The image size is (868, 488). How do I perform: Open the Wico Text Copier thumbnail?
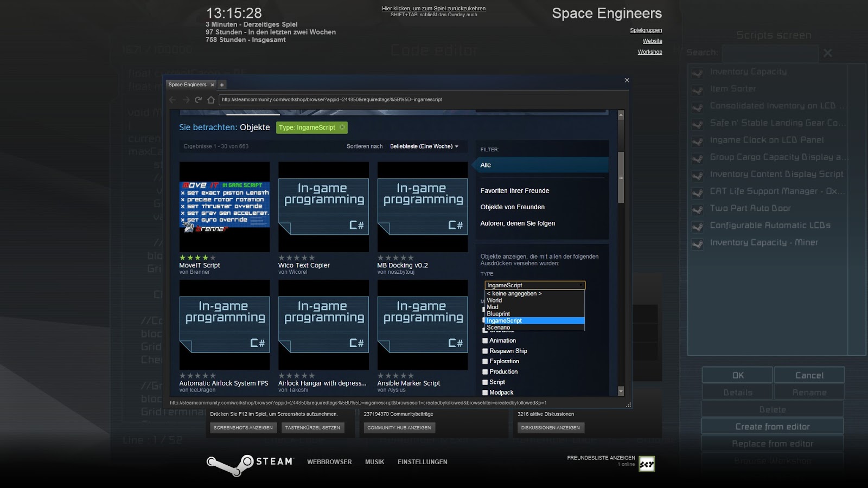pyautogui.click(x=324, y=207)
